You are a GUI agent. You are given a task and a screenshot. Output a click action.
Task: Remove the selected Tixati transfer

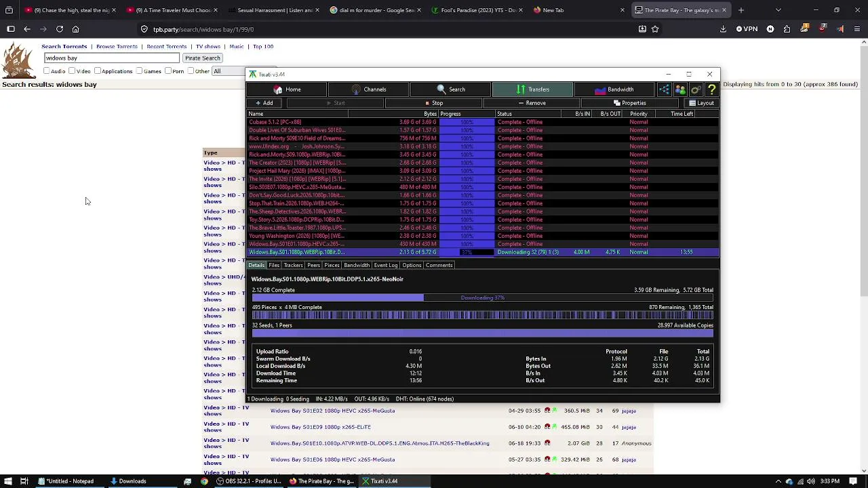pos(532,103)
